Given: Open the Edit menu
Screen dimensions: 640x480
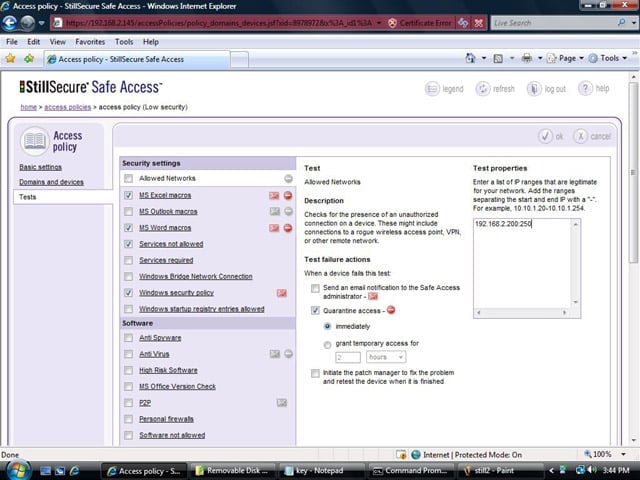Looking at the screenshot, I should click(33, 42).
